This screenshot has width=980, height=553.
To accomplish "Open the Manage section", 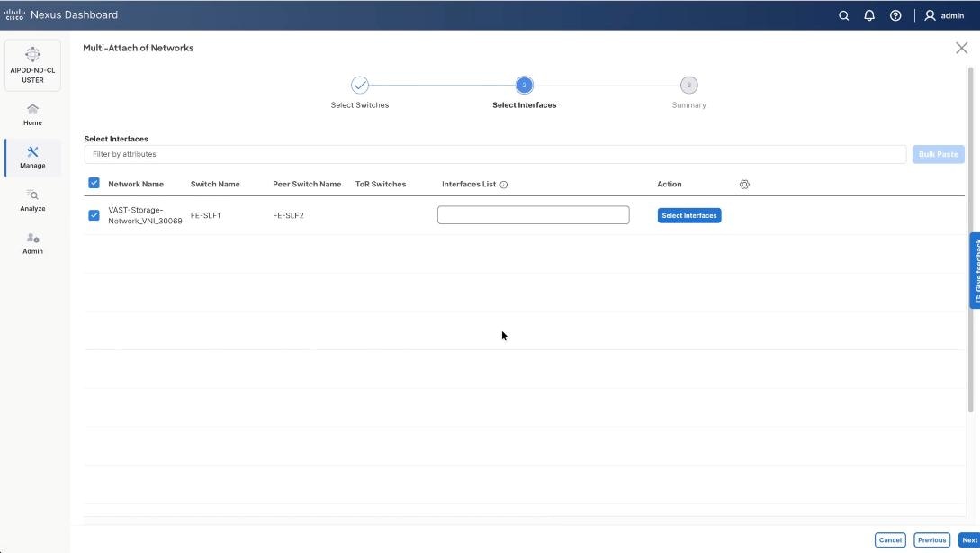I will [x=32, y=157].
